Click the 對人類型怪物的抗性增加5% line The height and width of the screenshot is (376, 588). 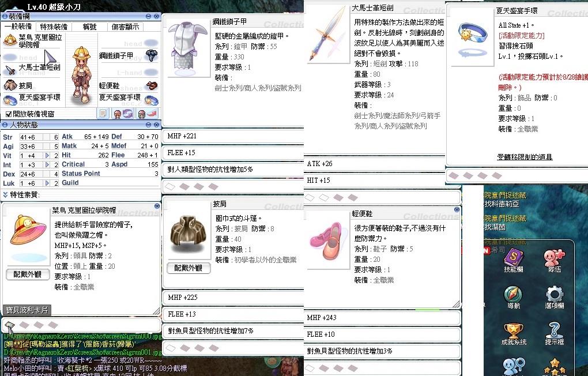[233, 170]
